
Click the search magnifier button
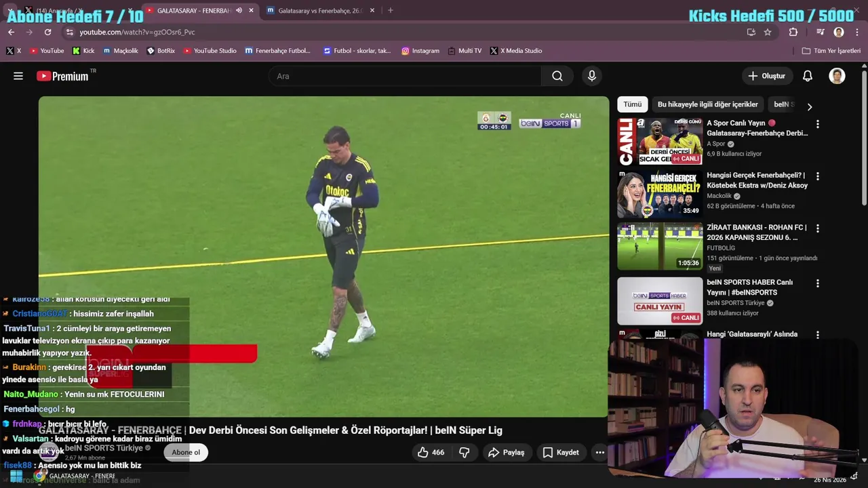coord(557,76)
